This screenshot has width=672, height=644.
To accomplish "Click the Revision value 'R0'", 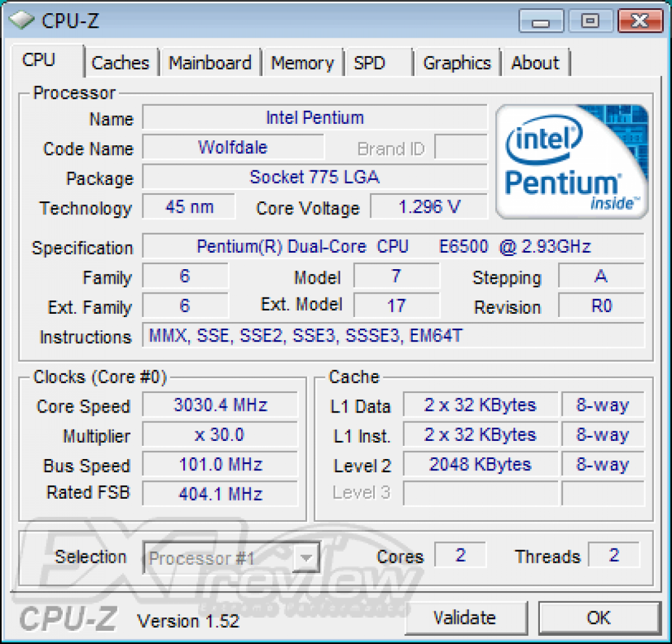I will click(602, 306).
